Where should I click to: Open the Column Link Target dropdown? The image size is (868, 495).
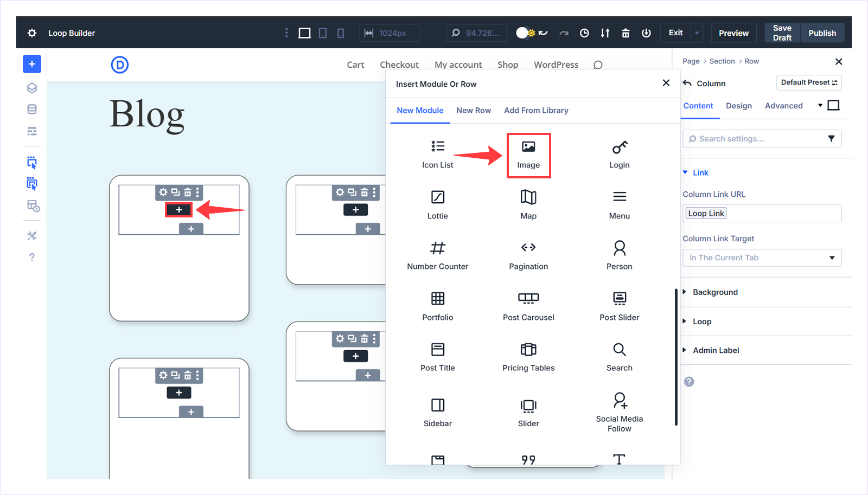pos(761,258)
